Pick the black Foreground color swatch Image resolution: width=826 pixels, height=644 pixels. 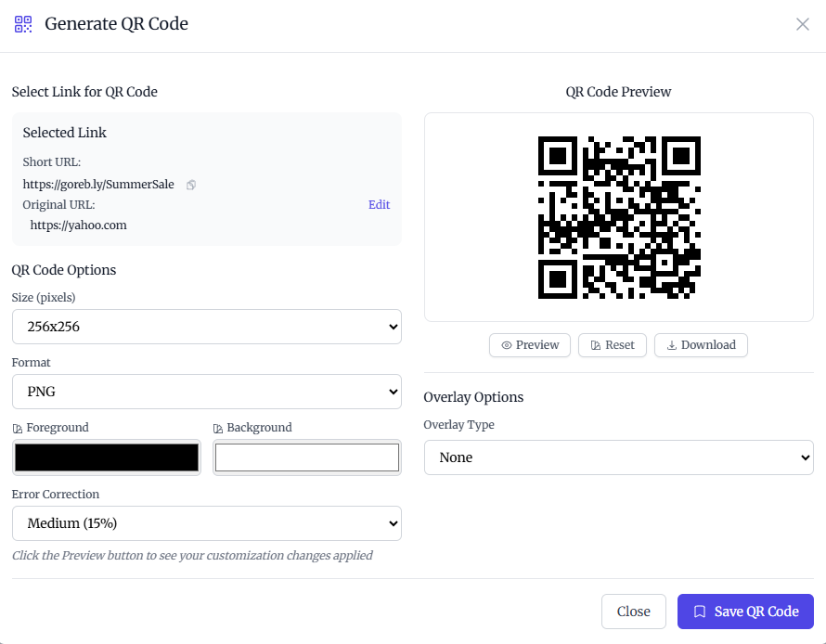(107, 457)
